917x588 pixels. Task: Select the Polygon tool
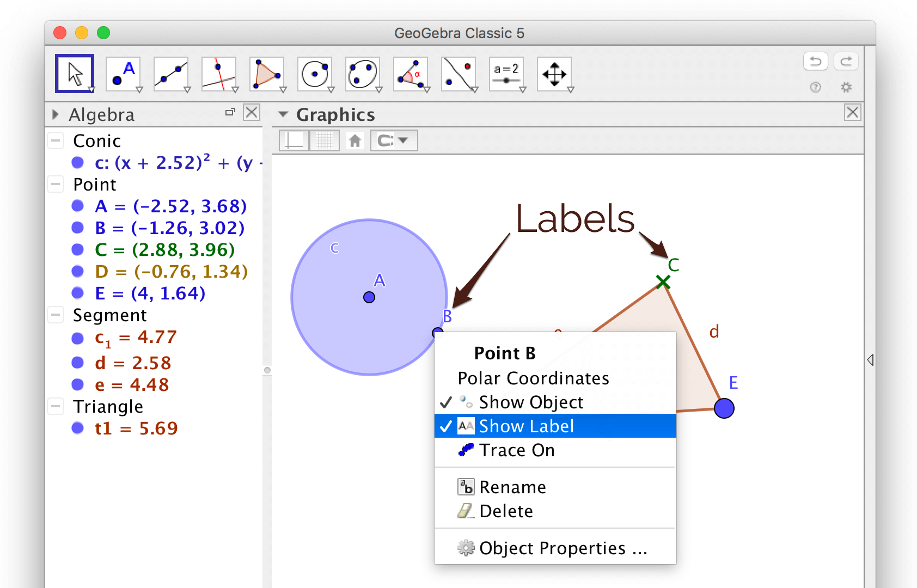pos(267,73)
